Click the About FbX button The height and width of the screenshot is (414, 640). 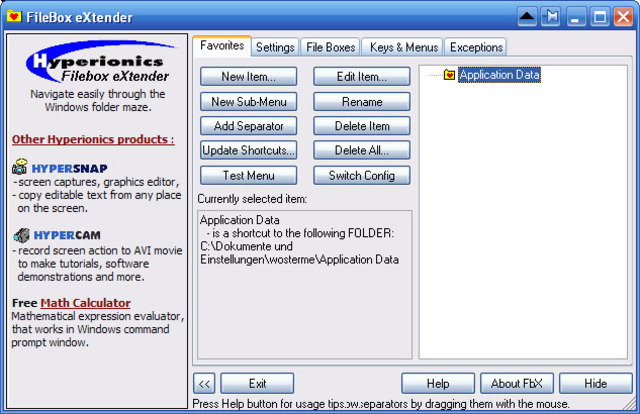[517, 383]
